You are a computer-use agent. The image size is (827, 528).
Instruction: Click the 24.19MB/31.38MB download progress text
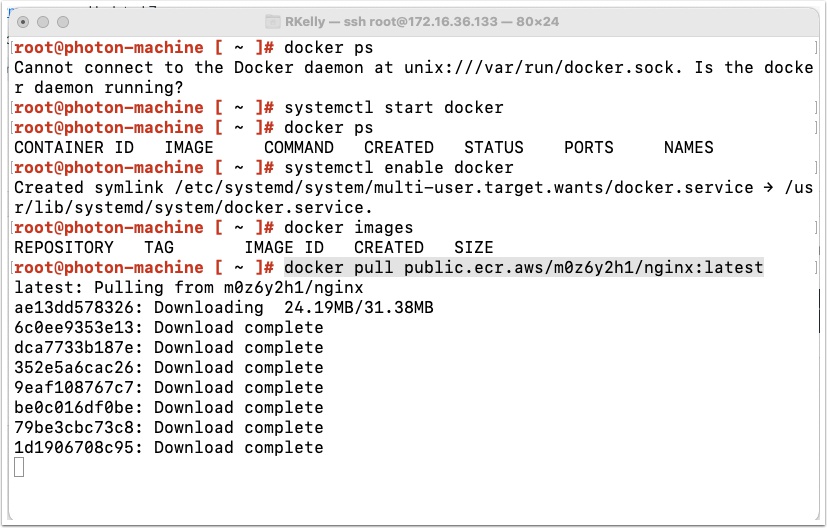359,308
